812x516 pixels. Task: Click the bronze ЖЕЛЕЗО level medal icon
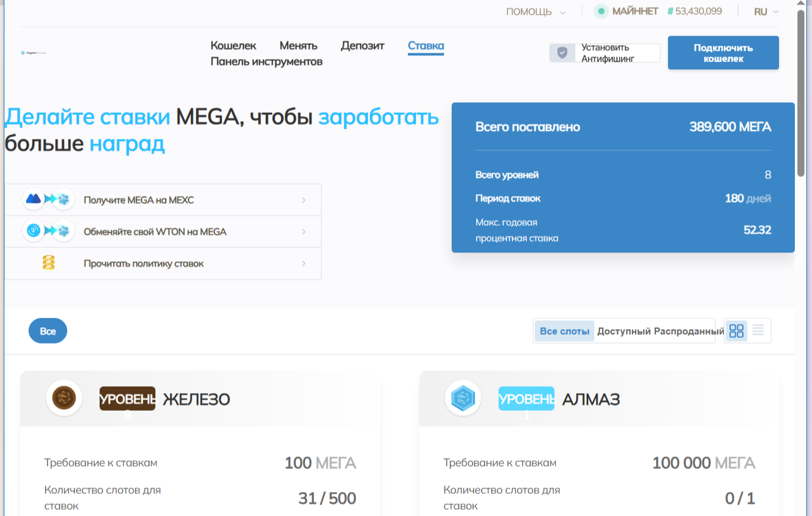point(64,398)
